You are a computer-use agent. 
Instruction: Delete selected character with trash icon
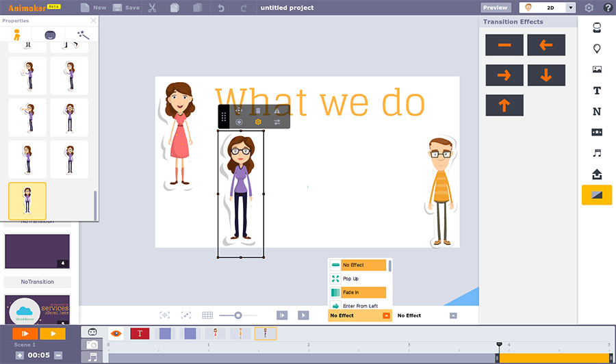click(258, 110)
